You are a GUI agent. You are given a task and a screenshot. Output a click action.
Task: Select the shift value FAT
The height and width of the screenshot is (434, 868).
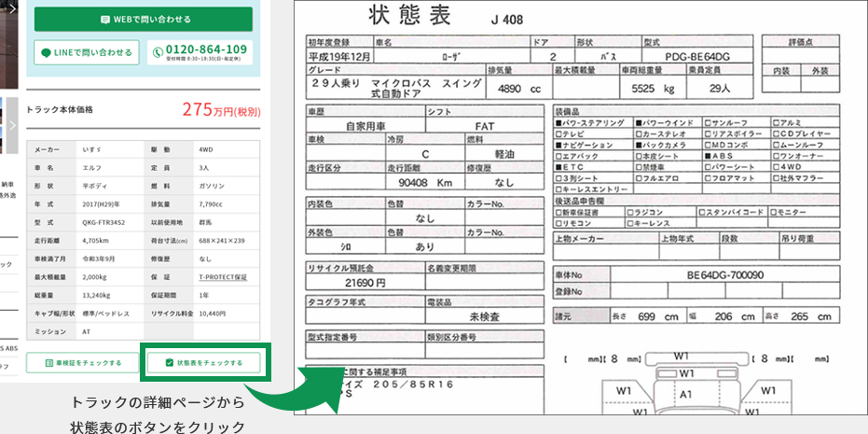coord(485,126)
